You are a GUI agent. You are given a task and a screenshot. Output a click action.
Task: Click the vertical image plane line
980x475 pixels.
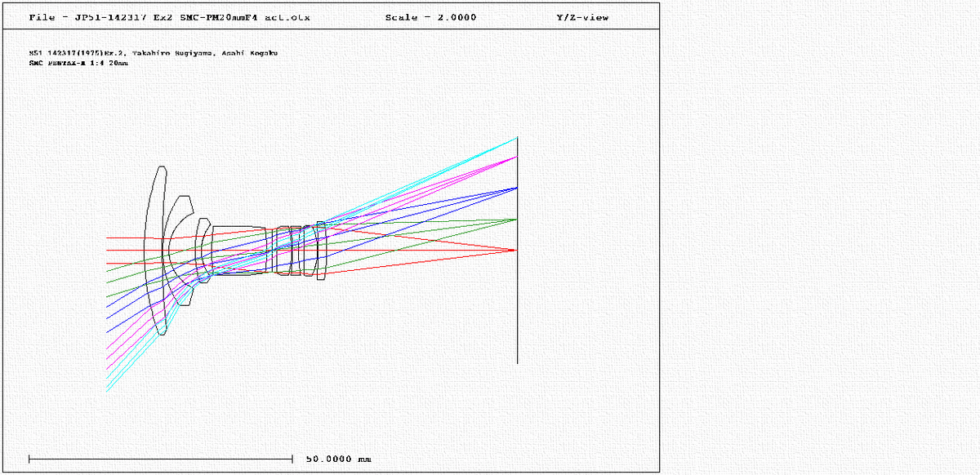[517, 250]
